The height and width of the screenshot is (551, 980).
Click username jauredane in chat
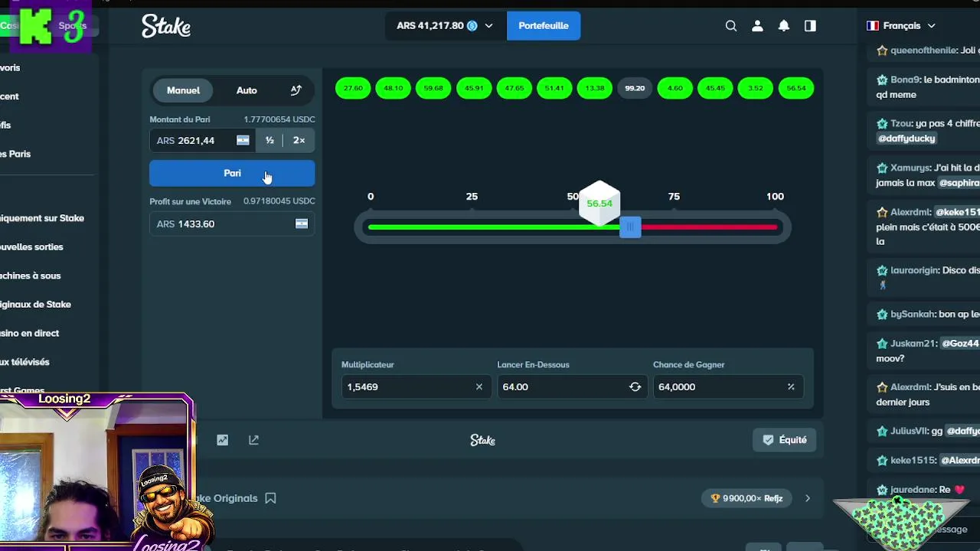pos(913,490)
